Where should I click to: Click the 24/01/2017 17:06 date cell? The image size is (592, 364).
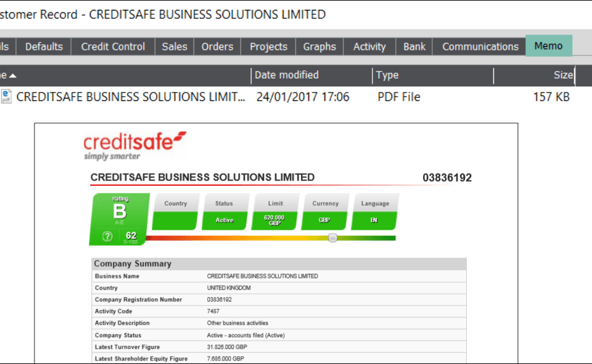(x=303, y=97)
